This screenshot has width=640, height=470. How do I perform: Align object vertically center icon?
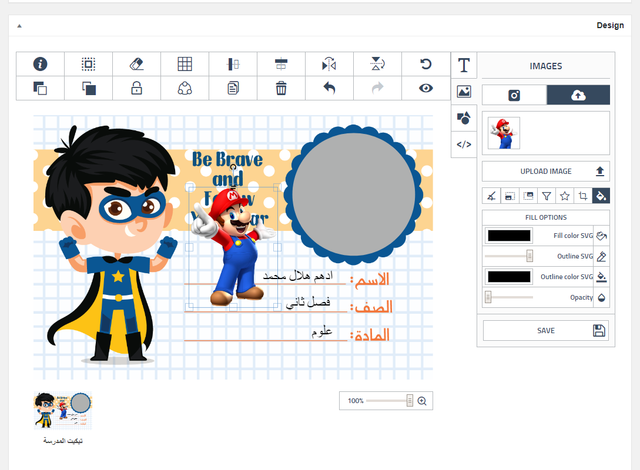[233, 64]
